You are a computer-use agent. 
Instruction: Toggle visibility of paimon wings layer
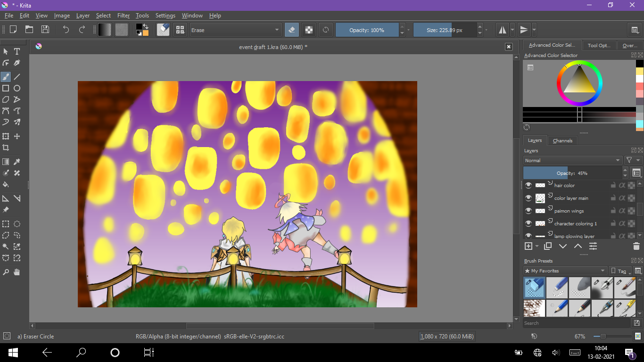(528, 211)
